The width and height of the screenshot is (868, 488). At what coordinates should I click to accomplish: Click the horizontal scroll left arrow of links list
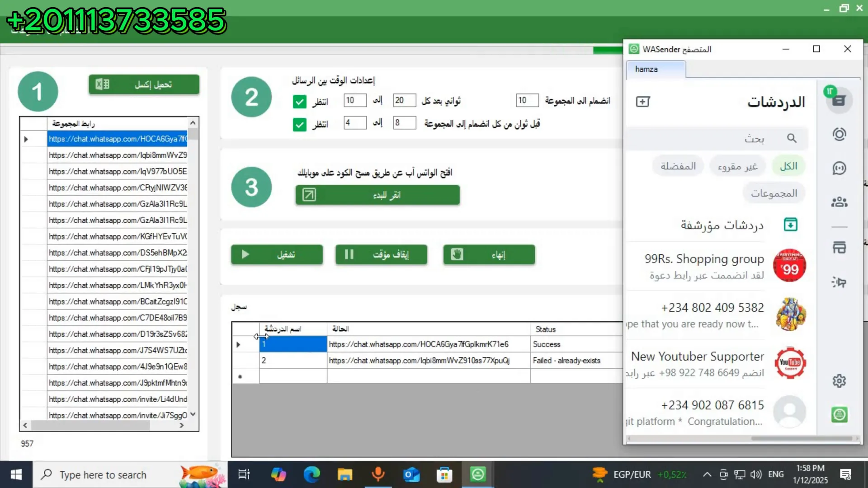pos(25,425)
